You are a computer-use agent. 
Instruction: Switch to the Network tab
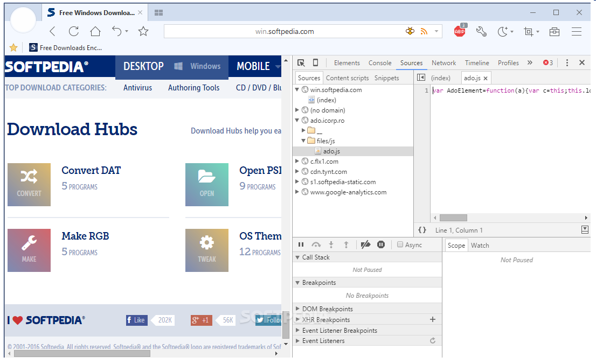click(443, 63)
